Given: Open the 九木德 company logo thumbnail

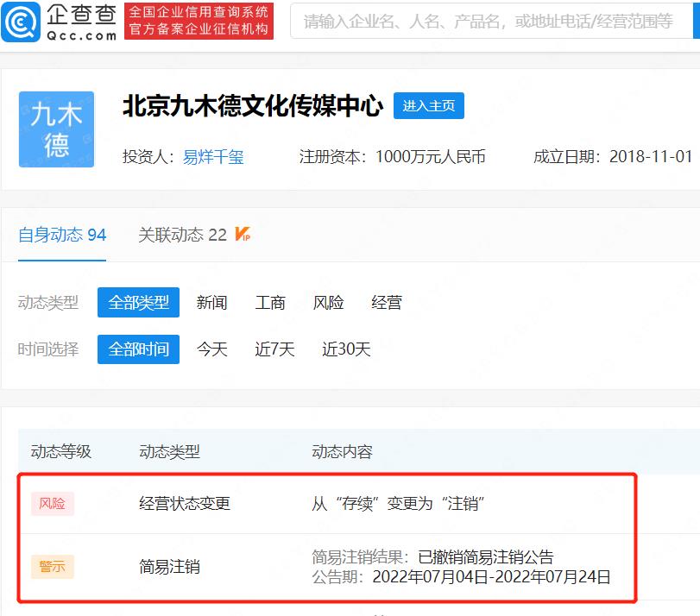Looking at the screenshot, I should tap(56, 129).
